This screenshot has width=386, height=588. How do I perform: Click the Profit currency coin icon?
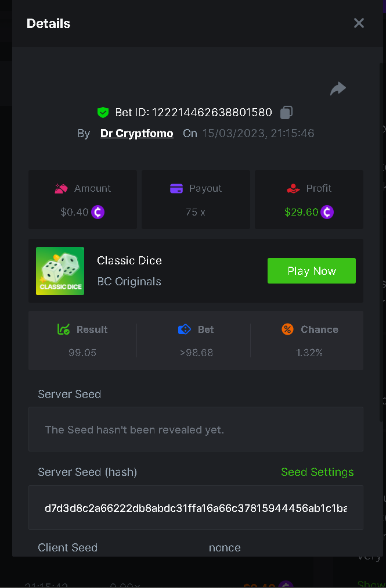pos(327,212)
